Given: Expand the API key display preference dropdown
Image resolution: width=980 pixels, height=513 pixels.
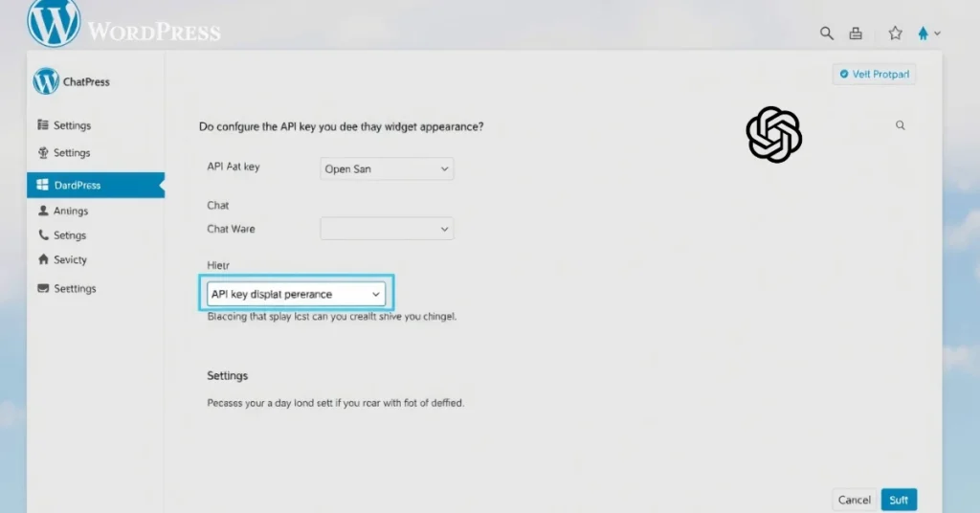Looking at the screenshot, I should 297,294.
